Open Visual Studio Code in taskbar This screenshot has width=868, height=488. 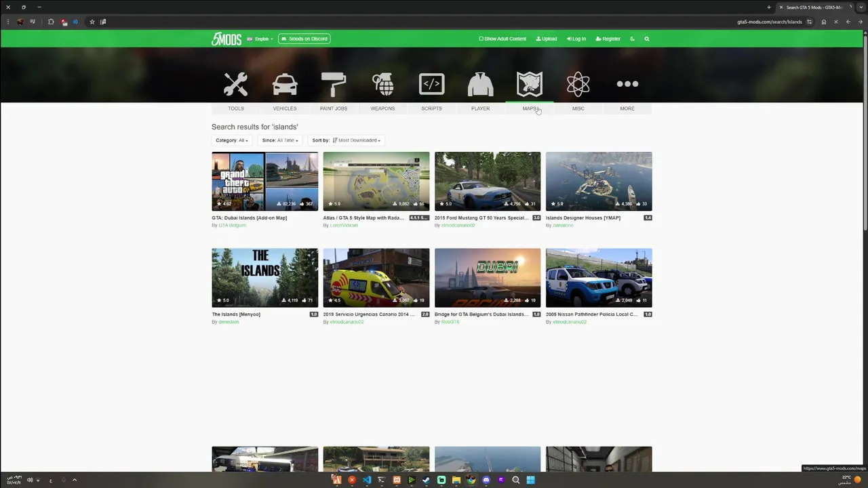coord(367,480)
